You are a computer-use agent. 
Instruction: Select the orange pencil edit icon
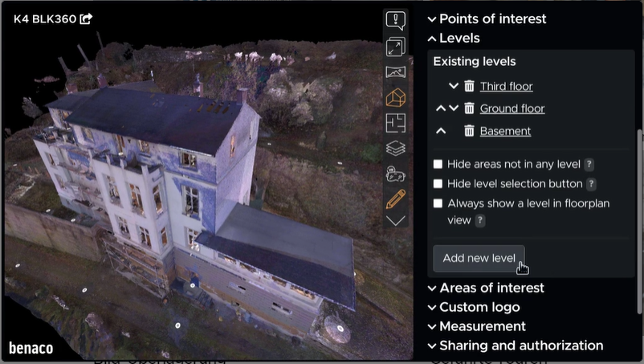coord(396,199)
